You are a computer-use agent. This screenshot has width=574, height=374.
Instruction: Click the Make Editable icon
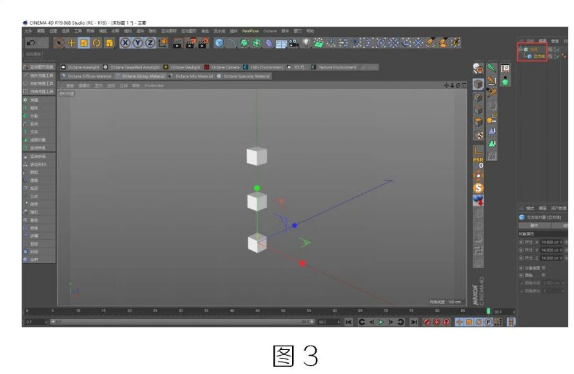pos(478,68)
